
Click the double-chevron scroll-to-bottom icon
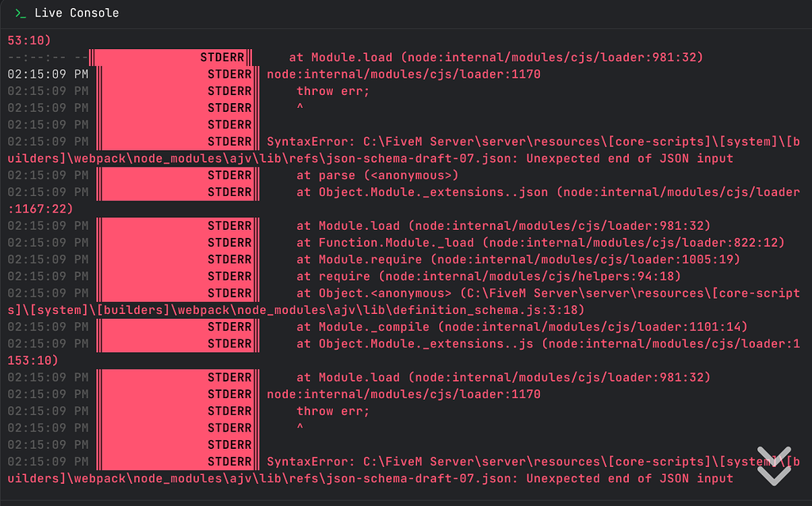774,466
